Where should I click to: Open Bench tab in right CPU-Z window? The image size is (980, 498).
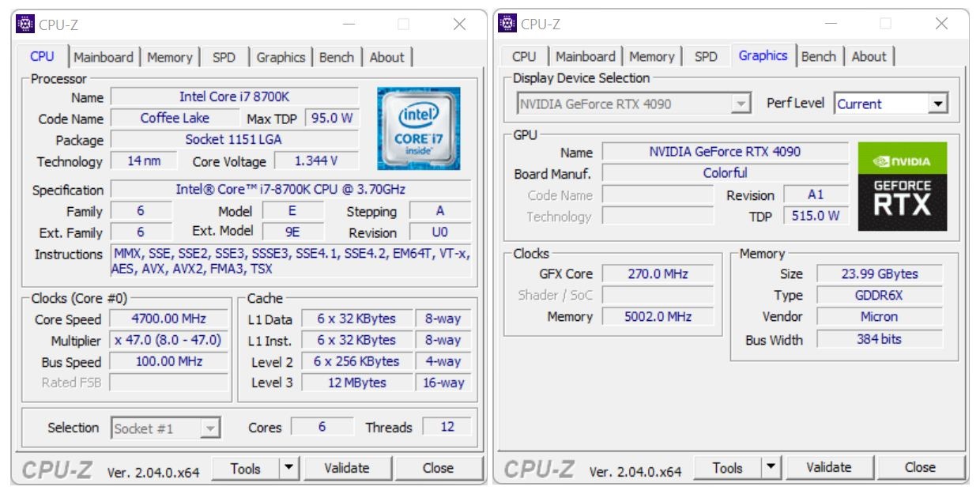[818, 57]
